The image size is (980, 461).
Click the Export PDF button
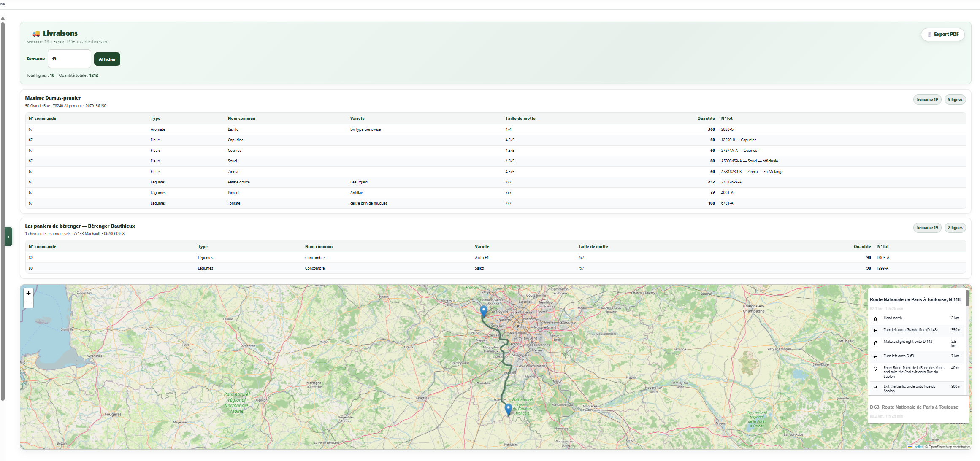[x=942, y=34]
